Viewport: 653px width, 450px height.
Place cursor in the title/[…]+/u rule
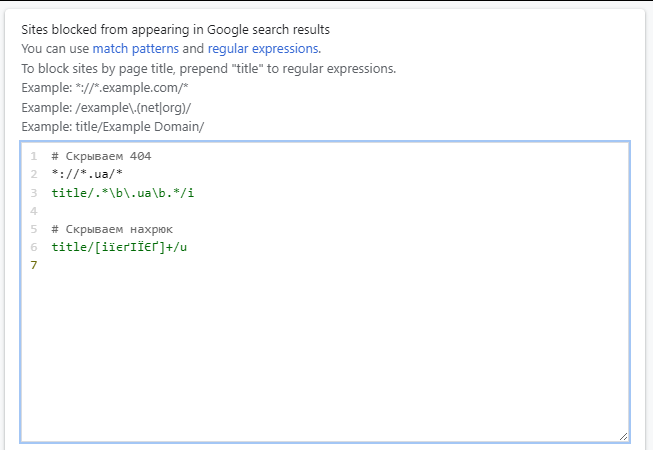click(119, 247)
